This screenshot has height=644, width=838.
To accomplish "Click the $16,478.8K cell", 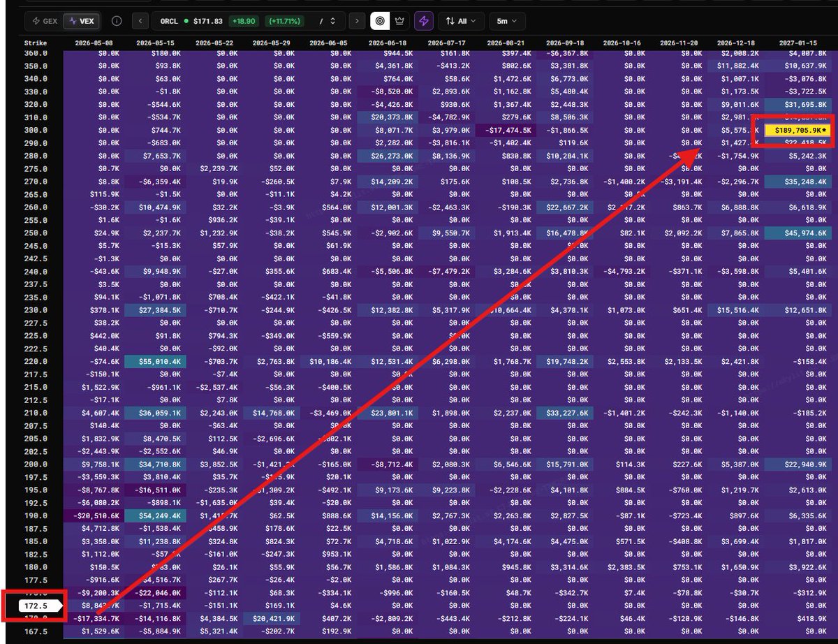I will coord(566,233).
